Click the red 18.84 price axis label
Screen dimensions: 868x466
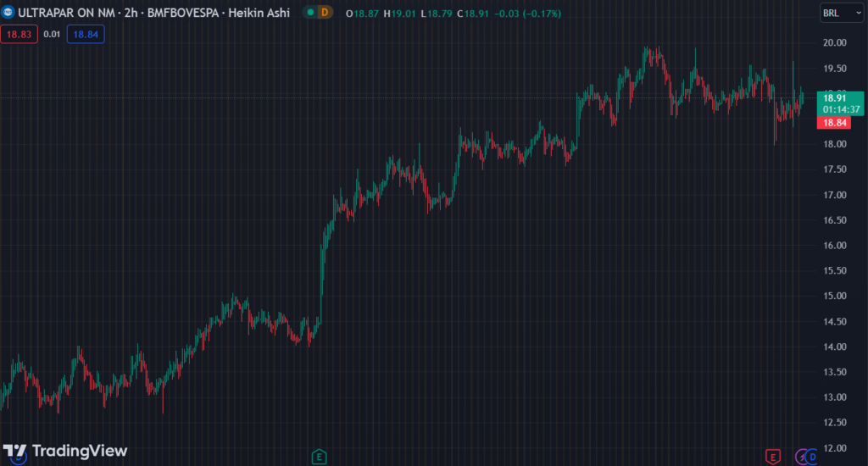834,122
